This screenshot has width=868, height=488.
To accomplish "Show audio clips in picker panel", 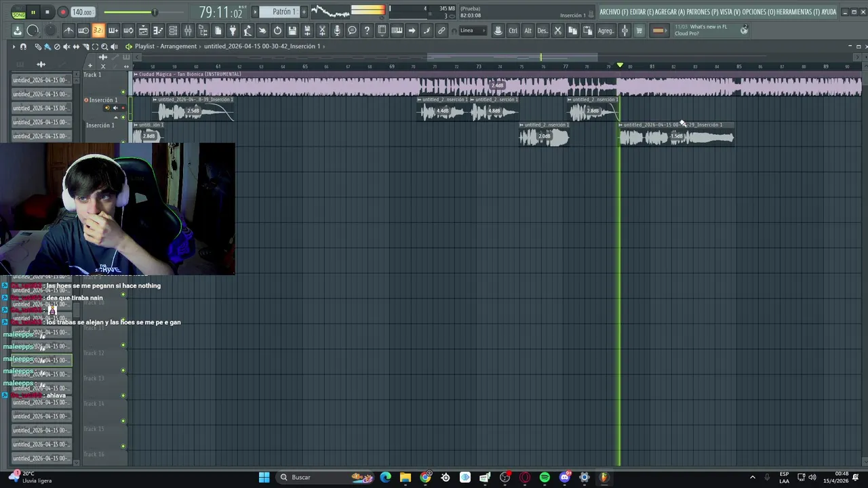I will click(x=41, y=64).
